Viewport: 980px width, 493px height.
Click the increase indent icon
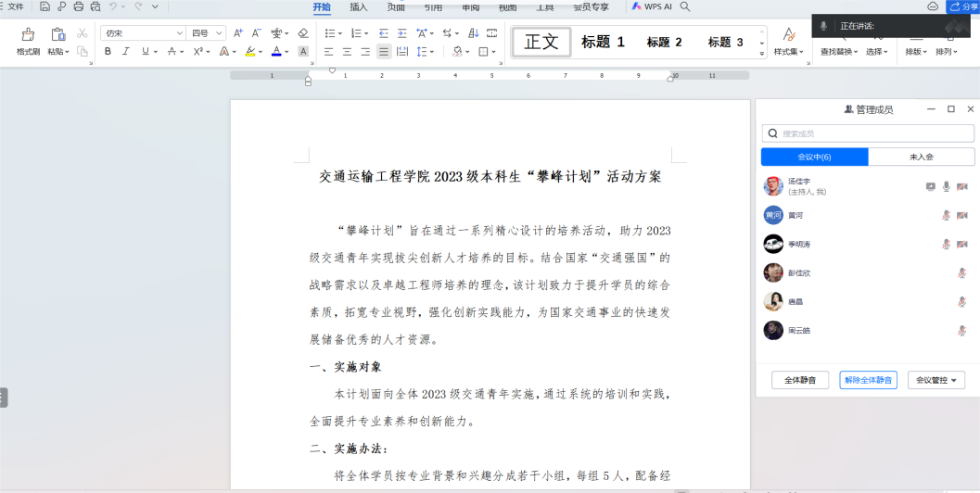coord(401,33)
